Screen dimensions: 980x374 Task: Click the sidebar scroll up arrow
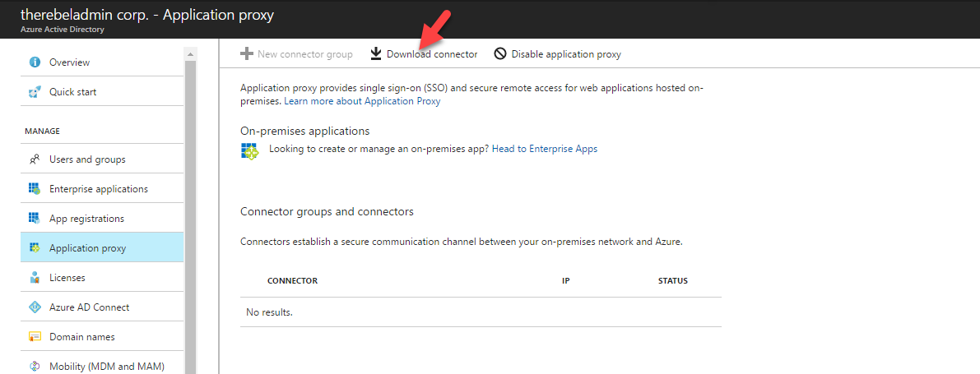(191, 54)
